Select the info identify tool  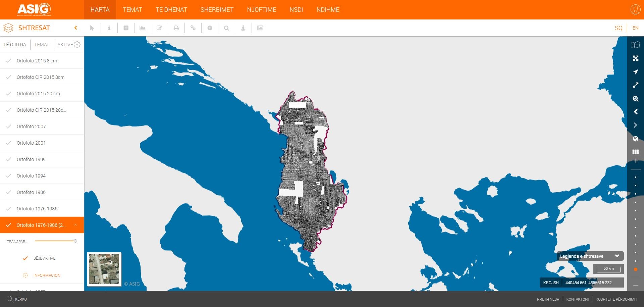click(109, 28)
